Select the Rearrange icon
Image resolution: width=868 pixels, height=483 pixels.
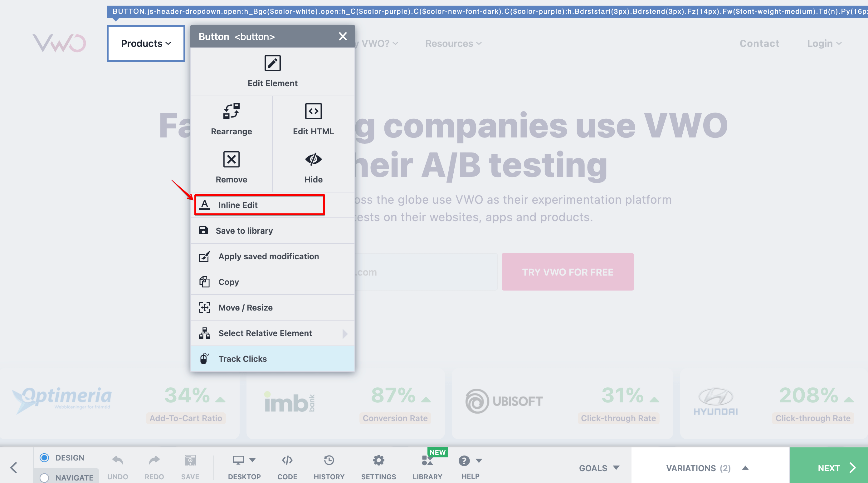tap(231, 111)
